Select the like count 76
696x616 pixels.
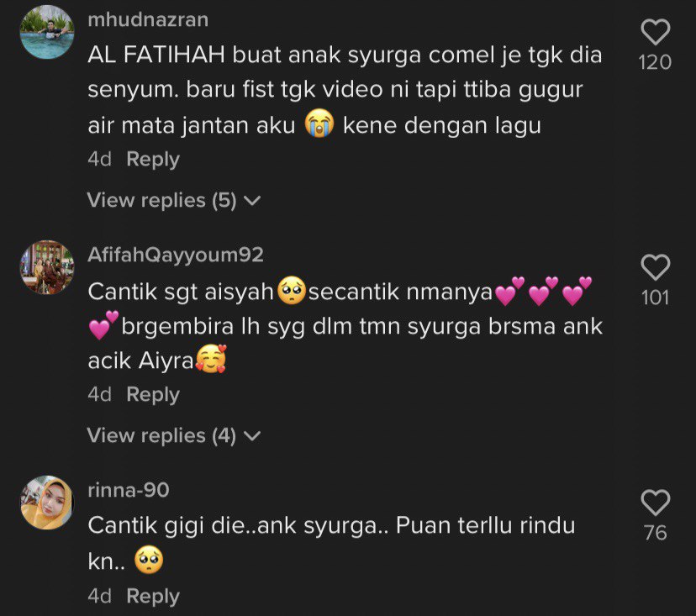(655, 533)
